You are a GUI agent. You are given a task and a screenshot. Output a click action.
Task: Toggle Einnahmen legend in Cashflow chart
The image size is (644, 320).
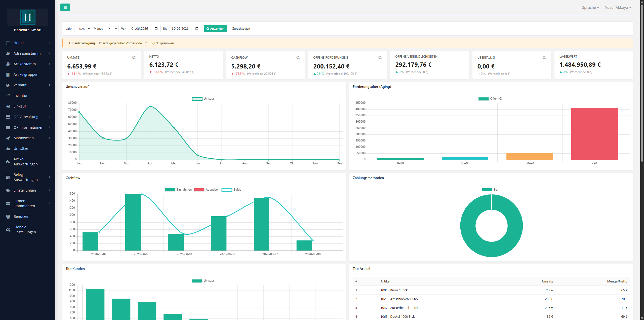click(178, 190)
